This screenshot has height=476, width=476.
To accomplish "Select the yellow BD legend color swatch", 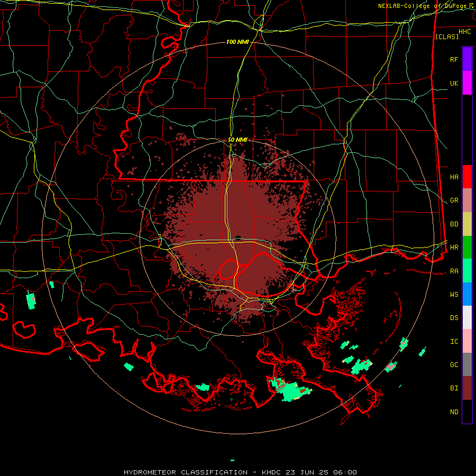I will point(467,224).
